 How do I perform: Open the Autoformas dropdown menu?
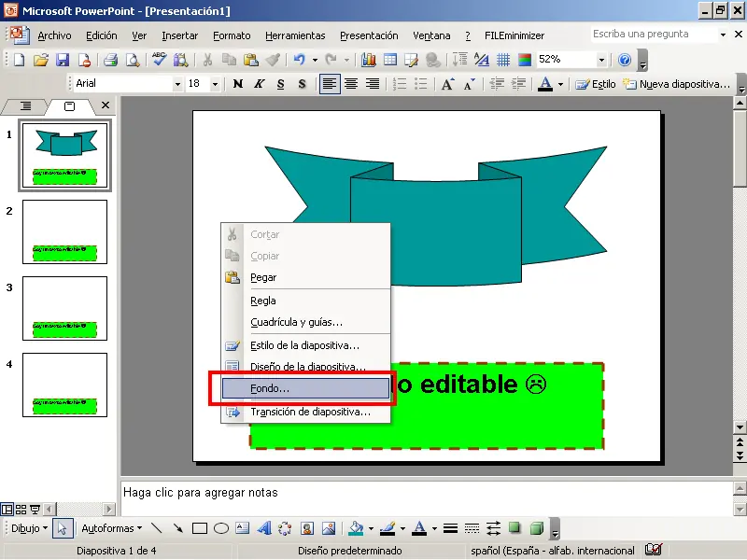point(111,528)
